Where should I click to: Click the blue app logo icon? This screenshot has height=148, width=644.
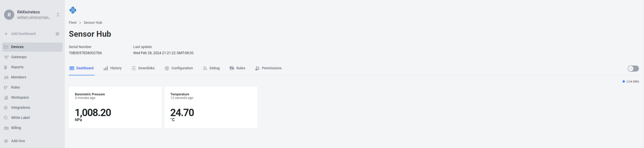click(x=73, y=10)
